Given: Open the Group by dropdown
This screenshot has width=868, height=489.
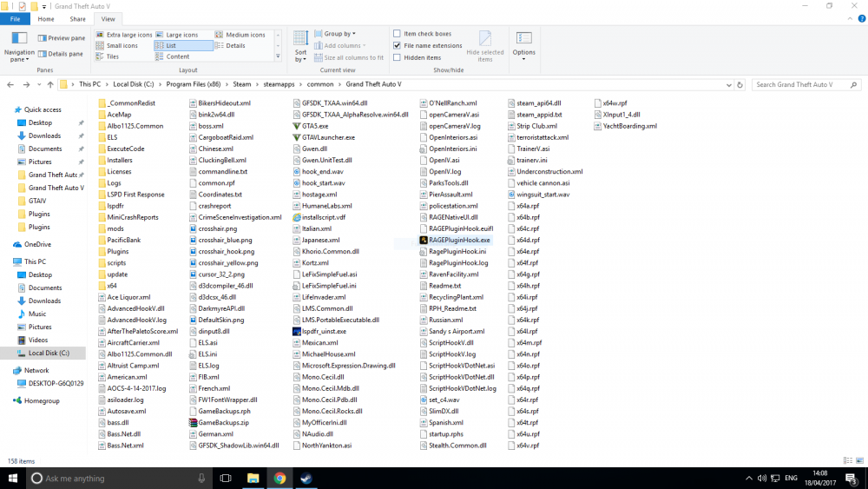Looking at the screenshot, I should pyautogui.click(x=339, y=34).
